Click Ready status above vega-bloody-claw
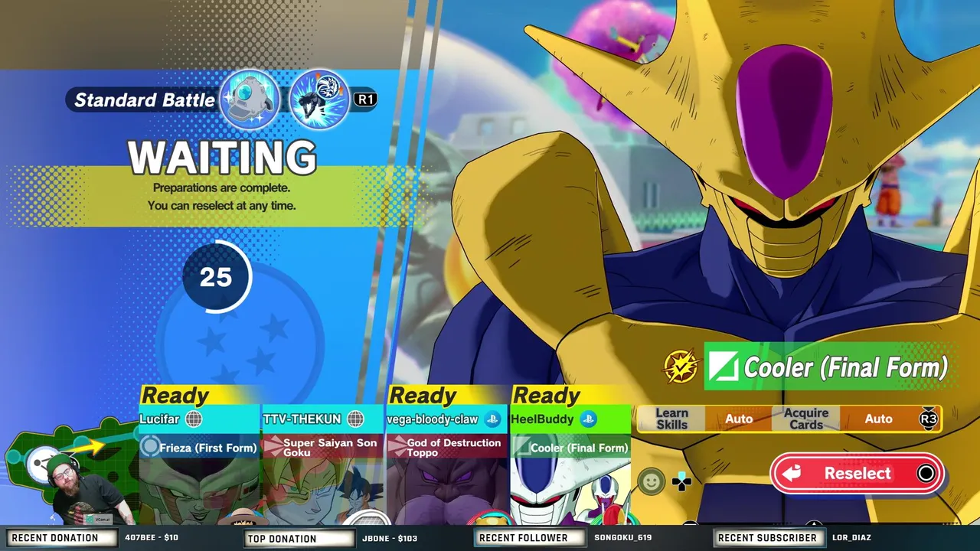The image size is (980, 551). tap(423, 395)
